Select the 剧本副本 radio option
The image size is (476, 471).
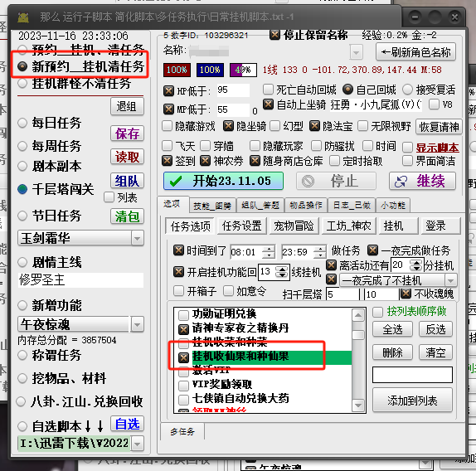click(x=22, y=166)
